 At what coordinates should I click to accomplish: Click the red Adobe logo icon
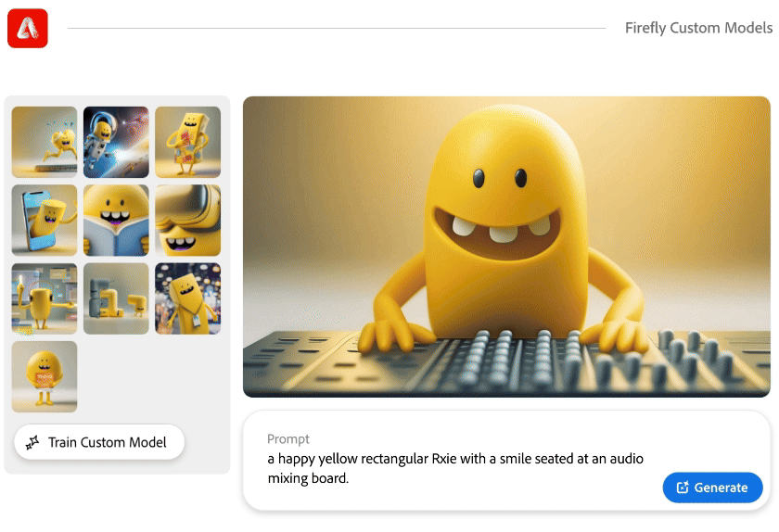28,29
